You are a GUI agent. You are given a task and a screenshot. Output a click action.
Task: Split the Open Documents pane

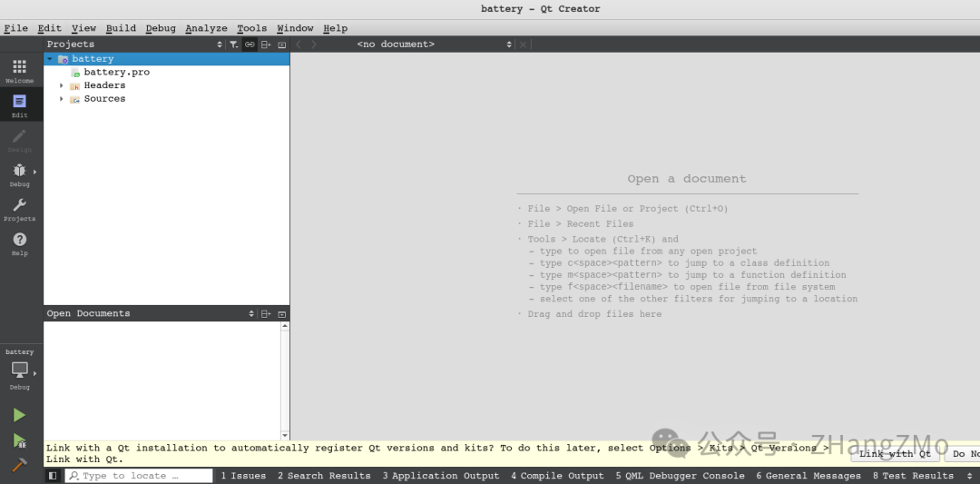tap(266, 314)
